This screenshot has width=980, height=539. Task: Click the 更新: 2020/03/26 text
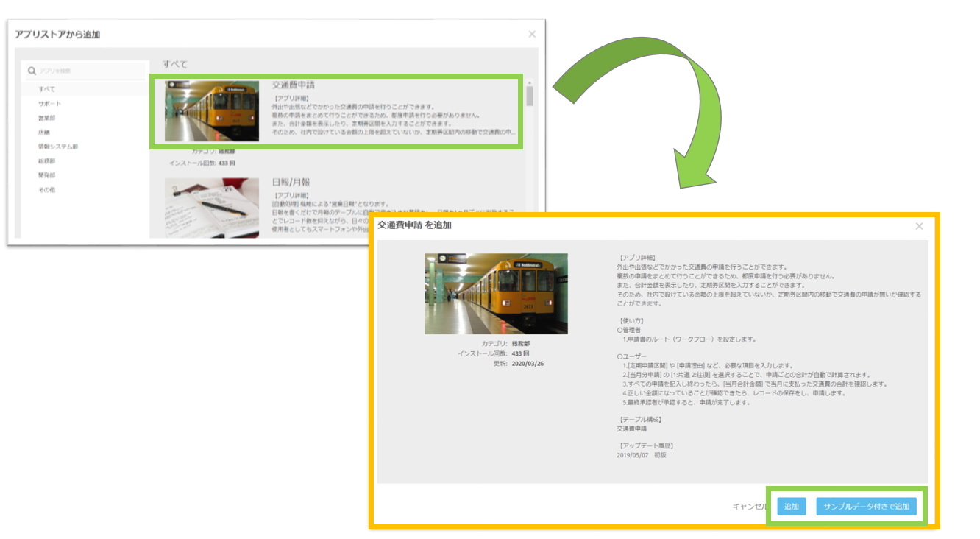pos(519,364)
